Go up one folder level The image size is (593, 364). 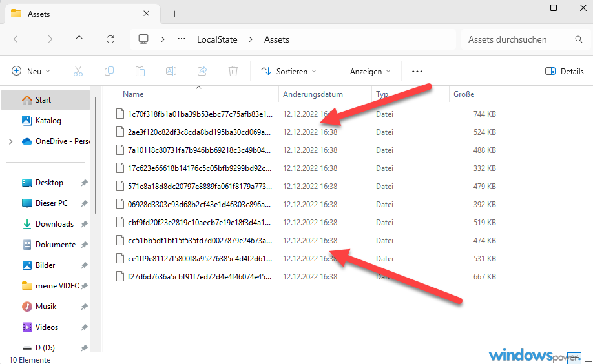coord(79,39)
